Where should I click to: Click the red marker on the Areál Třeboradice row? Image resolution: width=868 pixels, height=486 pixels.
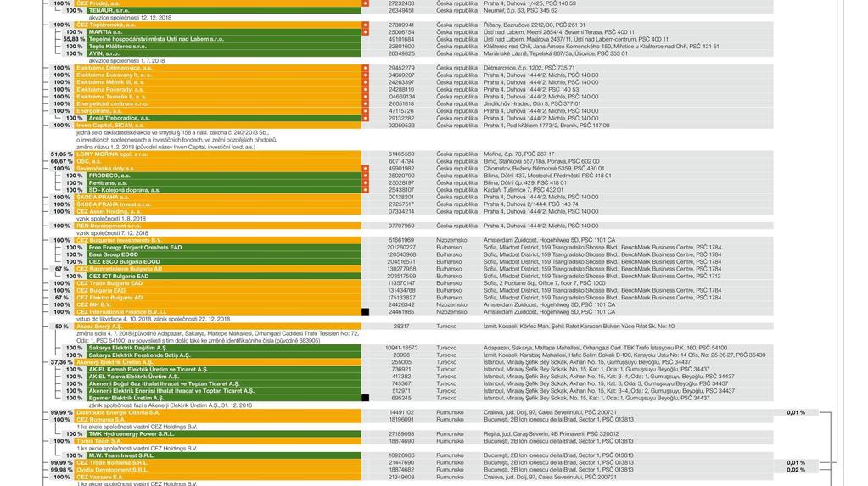click(366, 119)
